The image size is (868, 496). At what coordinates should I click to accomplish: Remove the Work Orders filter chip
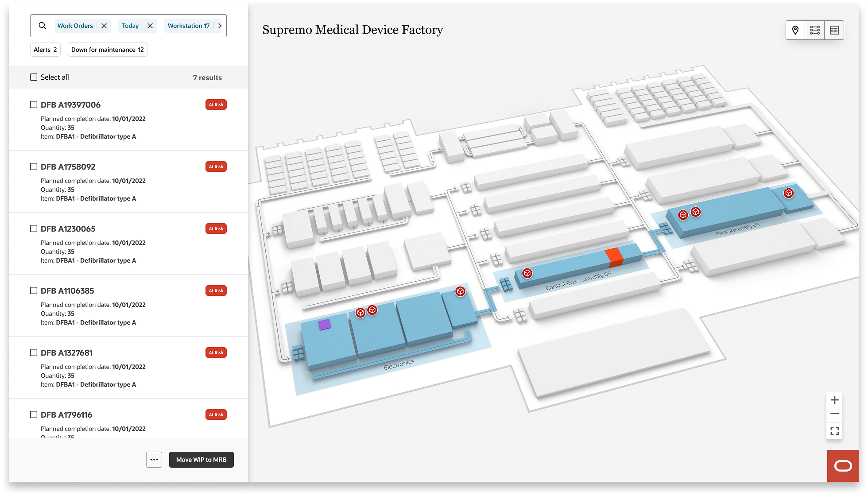point(104,26)
